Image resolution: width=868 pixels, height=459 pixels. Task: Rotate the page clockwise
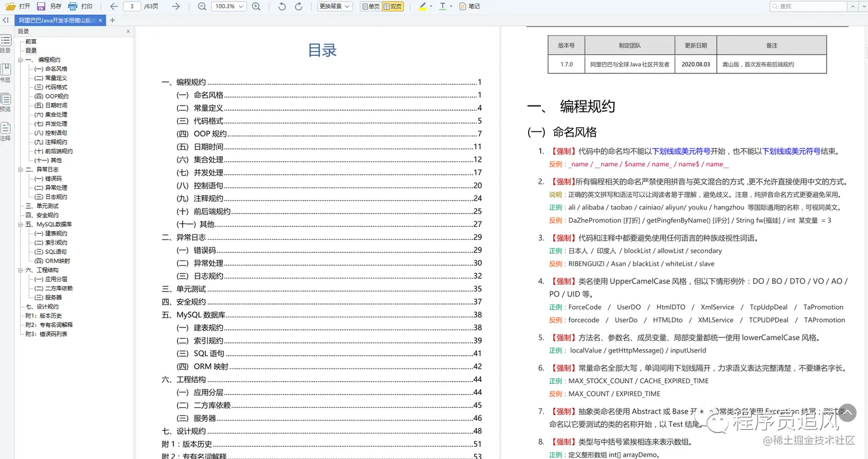click(x=299, y=6)
